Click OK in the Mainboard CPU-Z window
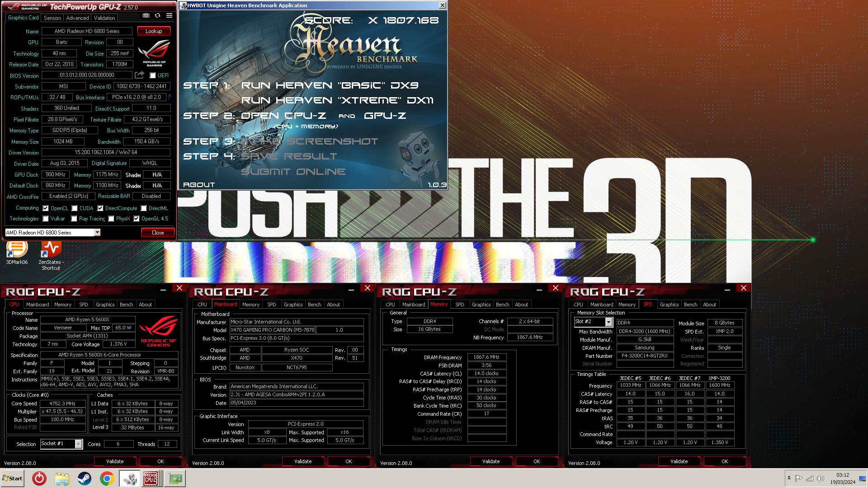 coord(349,461)
